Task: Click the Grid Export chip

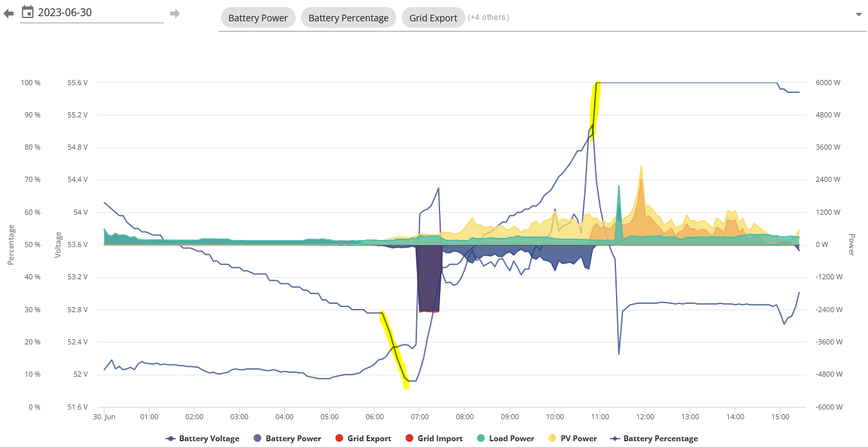Action: [433, 17]
